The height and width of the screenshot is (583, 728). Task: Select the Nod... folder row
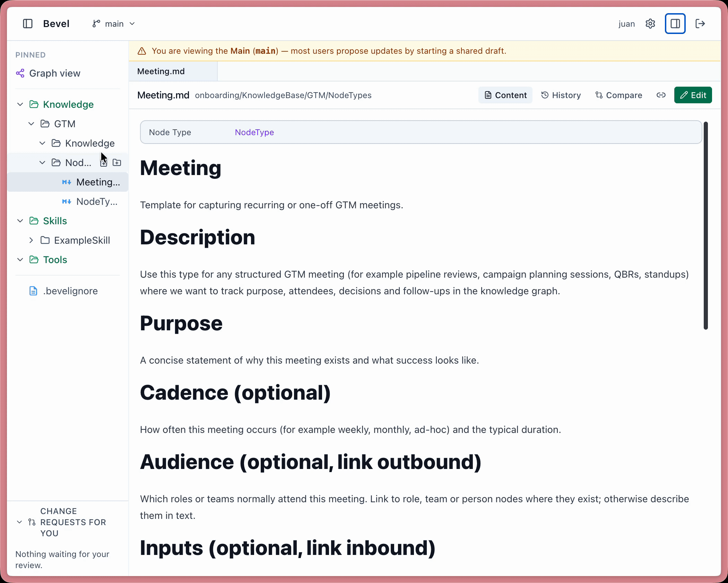(x=68, y=163)
